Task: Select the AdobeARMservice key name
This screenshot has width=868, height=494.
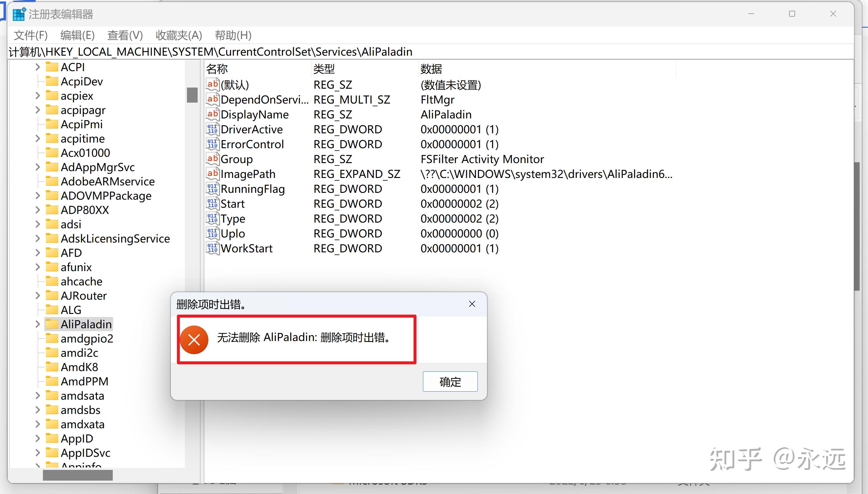Action: click(x=107, y=182)
